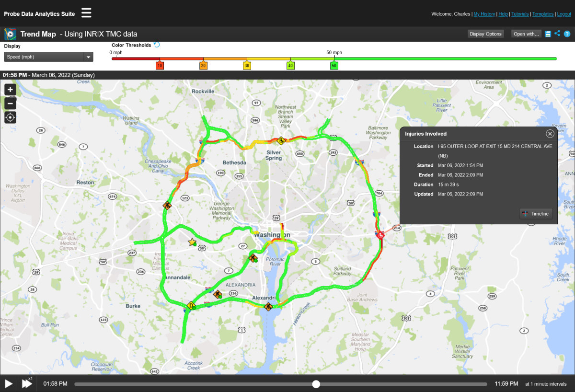Zoom in on the map
The height and width of the screenshot is (392, 575).
tap(10, 89)
